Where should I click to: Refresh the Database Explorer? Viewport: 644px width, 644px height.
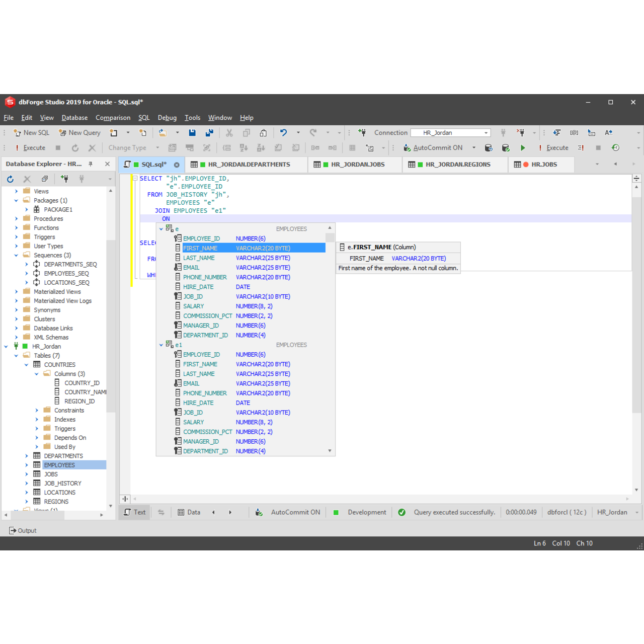tap(10, 179)
